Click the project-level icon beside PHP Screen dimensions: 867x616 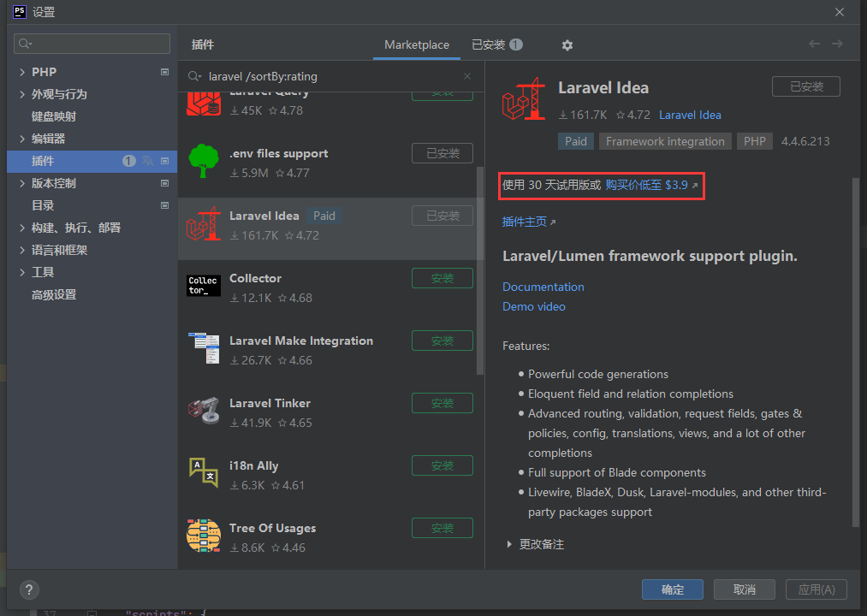[x=164, y=72]
